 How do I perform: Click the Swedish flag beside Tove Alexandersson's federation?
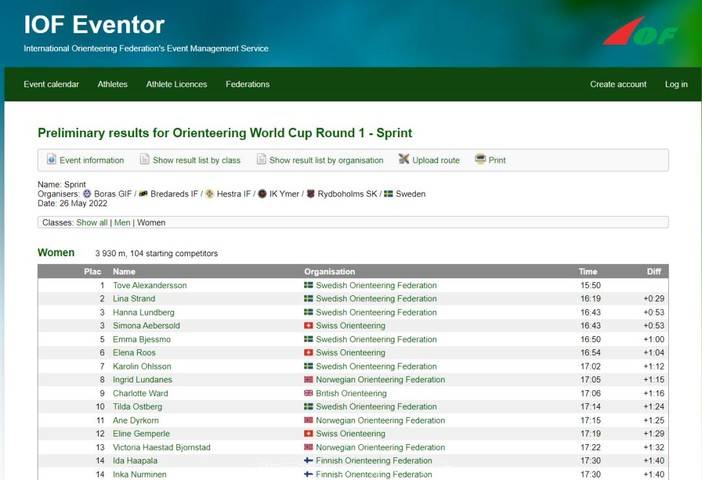[309, 285]
